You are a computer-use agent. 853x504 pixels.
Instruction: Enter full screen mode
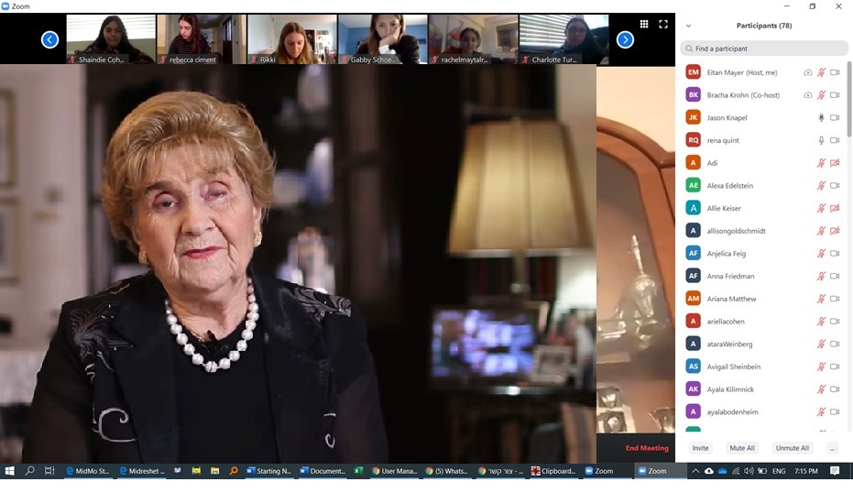point(663,25)
